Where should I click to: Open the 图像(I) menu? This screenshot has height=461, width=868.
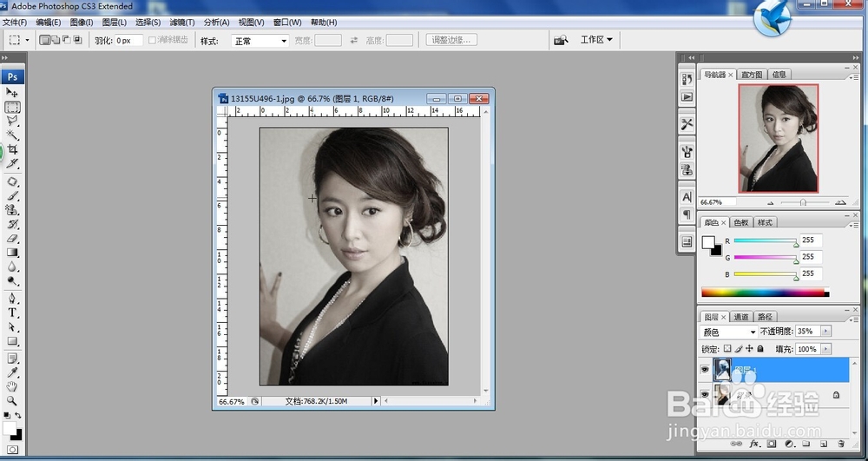click(x=82, y=22)
